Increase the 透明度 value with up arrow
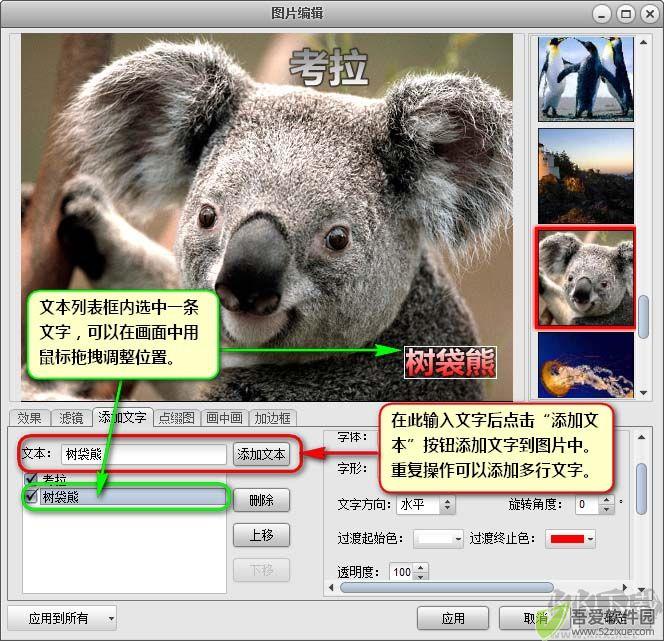Image resolution: width=664 pixels, height=641 pixels. point(421,567)
